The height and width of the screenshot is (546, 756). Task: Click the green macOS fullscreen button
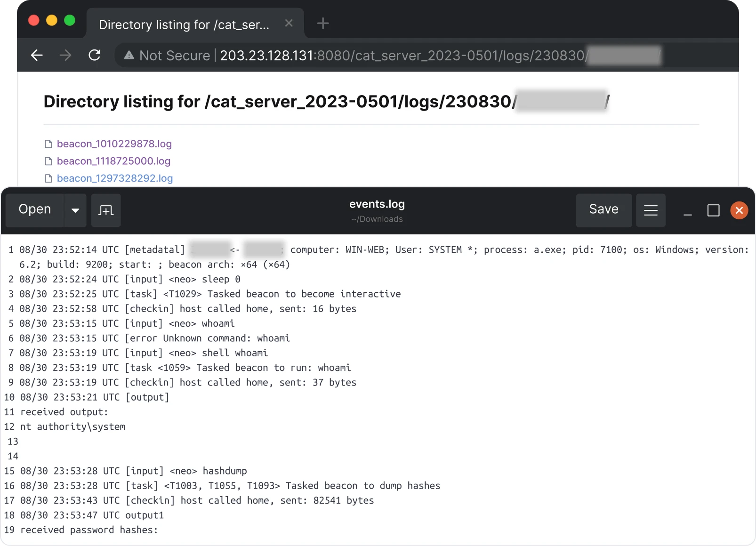point(70,20)
